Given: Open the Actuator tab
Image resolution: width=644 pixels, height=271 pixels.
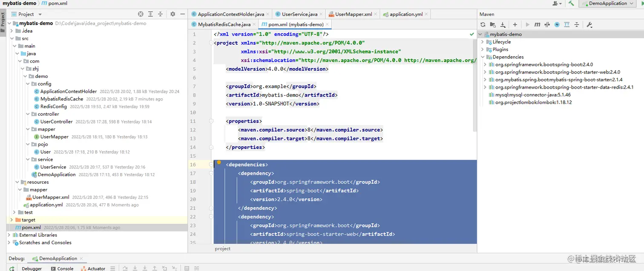Looking at the screenshot, I should pos(93,268).
